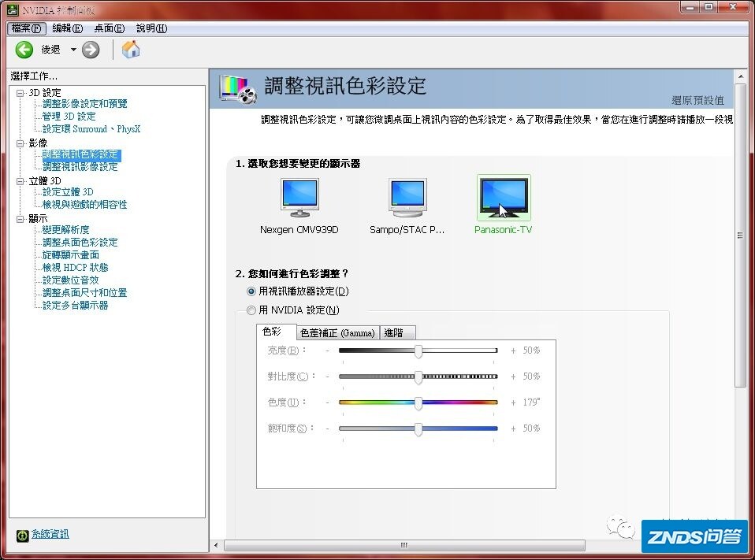Open 設定立體 3D tree item
755x560 pixels.
[68, 192]
